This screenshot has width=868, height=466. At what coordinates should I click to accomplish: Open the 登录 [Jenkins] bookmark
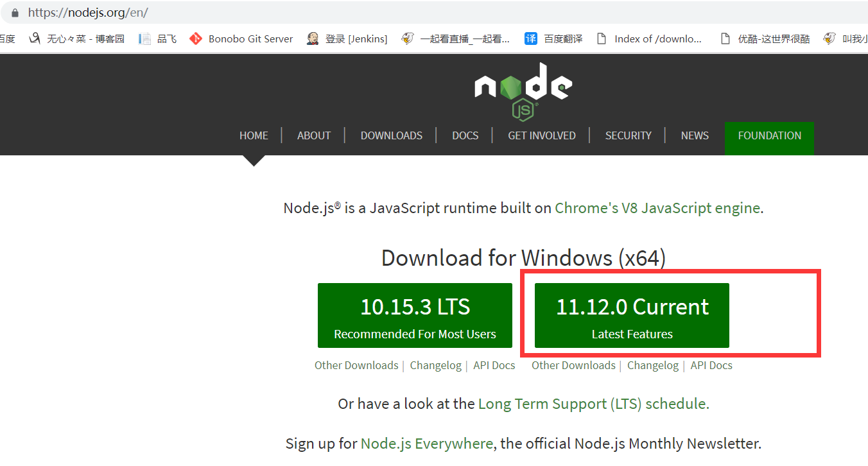coord(347,39)
